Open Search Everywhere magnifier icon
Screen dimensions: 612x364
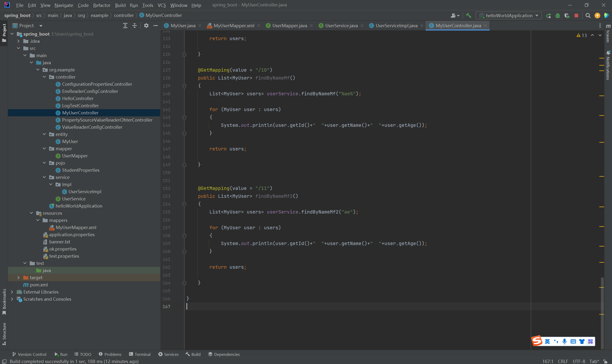[x=588, y=16]
